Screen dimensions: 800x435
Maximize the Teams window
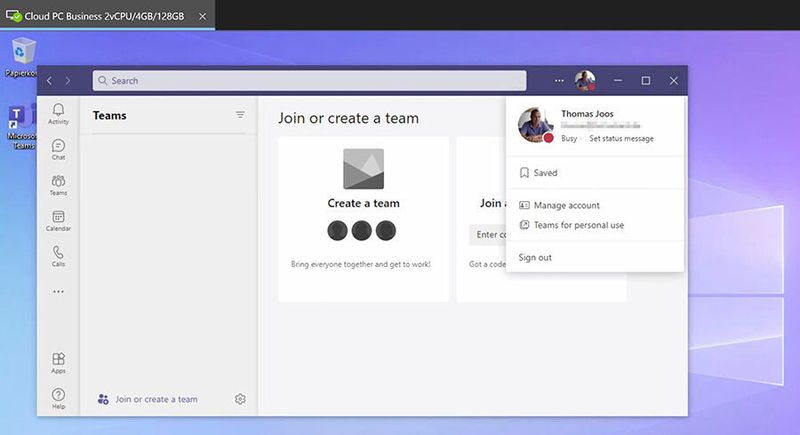[x=645, y=81]
